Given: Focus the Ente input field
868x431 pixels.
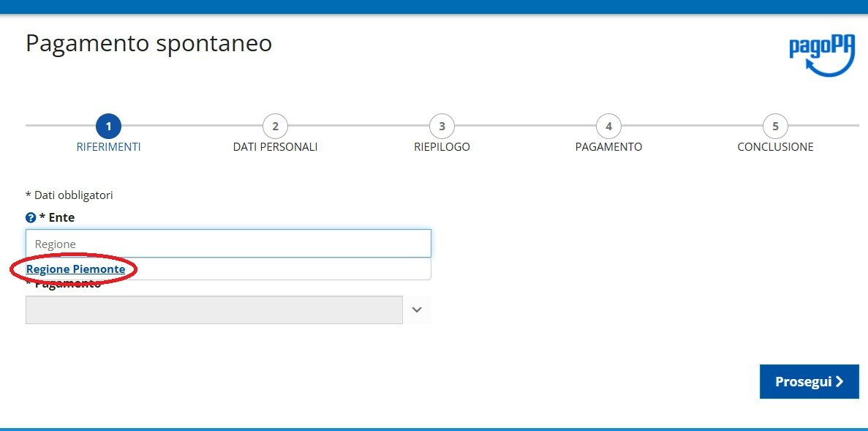Looking at the screenshot, I should coord(228,244).
